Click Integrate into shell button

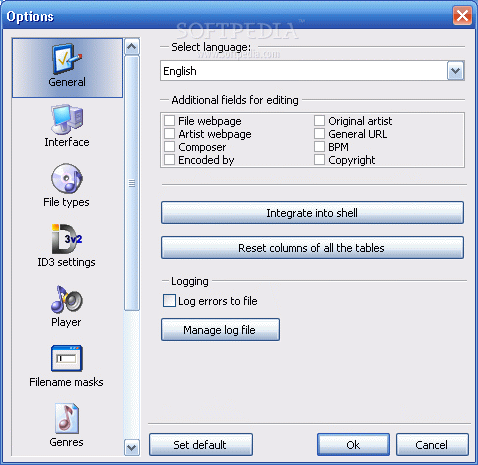312,213
